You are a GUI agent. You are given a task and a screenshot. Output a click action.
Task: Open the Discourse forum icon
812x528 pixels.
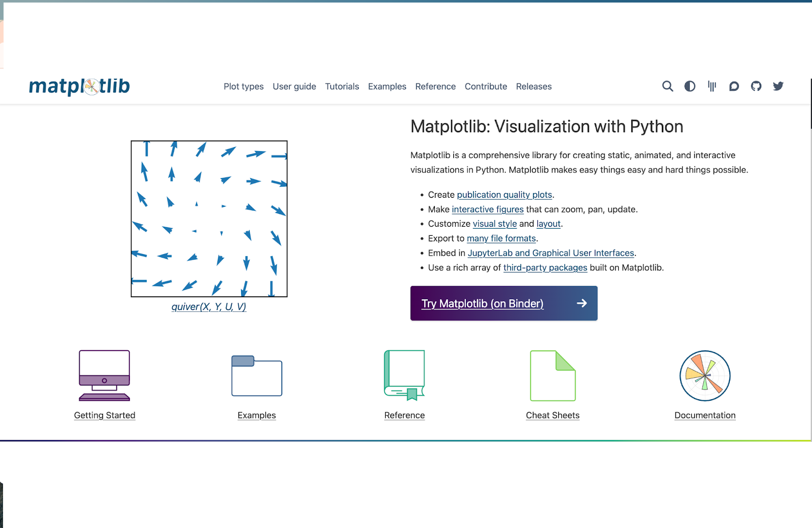[734, 86]
